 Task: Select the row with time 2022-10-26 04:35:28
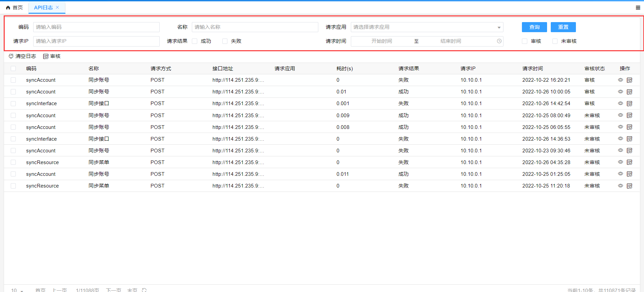13,162
